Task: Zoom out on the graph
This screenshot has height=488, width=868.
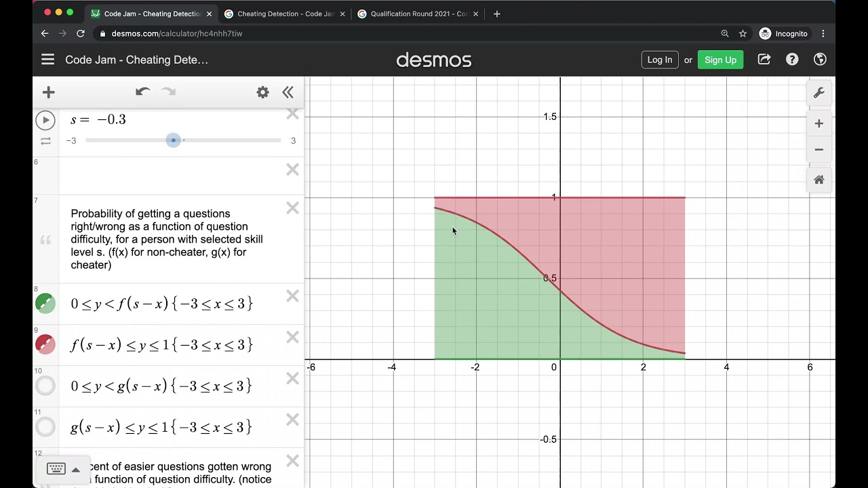Action: coord(819,150)
